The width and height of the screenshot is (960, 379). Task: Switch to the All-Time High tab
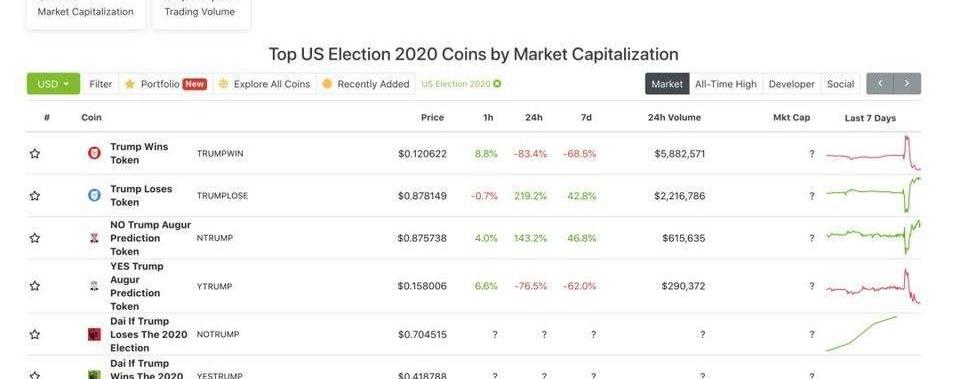726,84
